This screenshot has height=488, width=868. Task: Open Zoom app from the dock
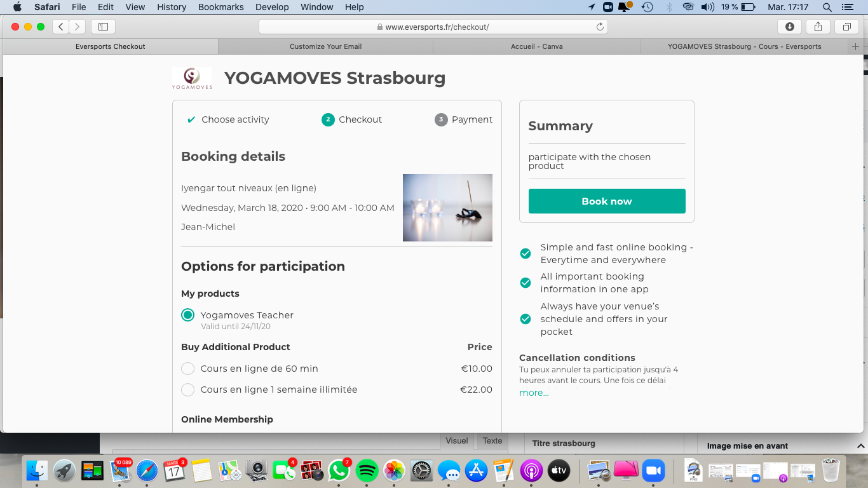pyautogui.click(x=653, y=471)
